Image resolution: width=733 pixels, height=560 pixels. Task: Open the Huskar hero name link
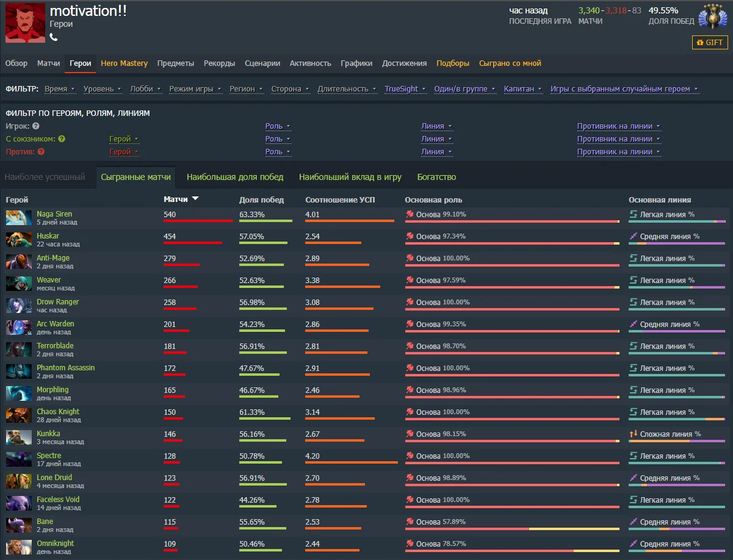click(48, 236)
